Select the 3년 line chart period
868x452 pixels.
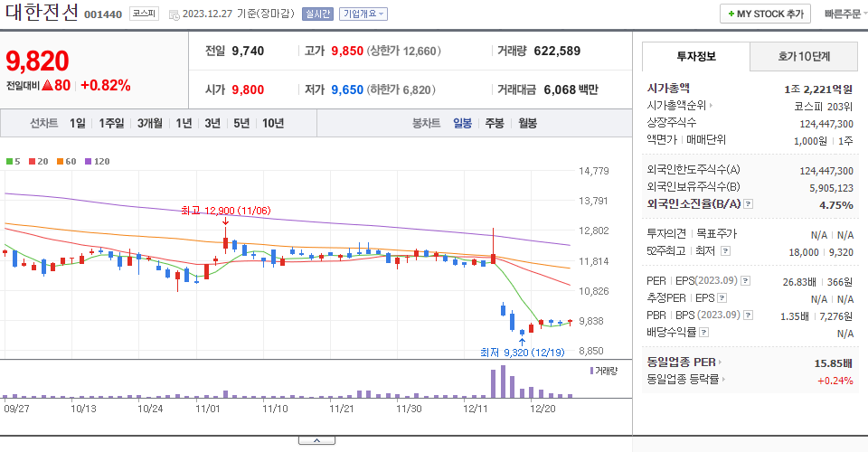[212, 123]
